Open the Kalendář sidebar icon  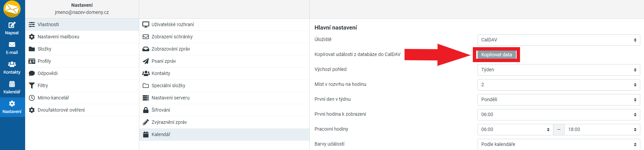(12, 84)
